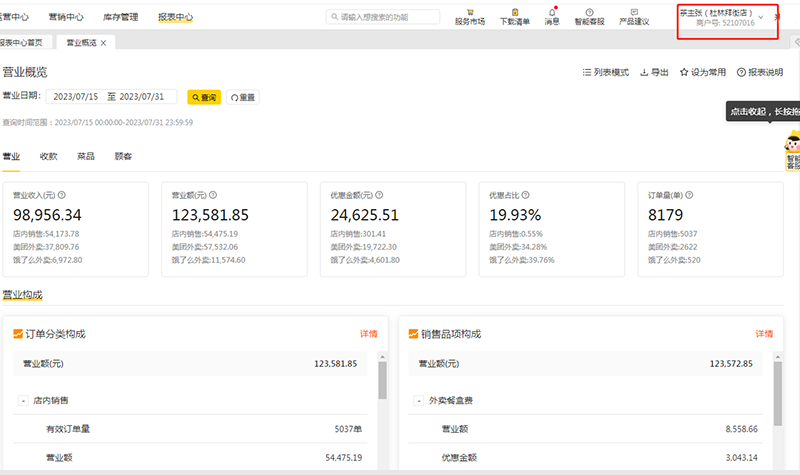Click the 销售品项构成 panel scrollbar
Viewport: 800px width, 475px height.
pos(778,393)
